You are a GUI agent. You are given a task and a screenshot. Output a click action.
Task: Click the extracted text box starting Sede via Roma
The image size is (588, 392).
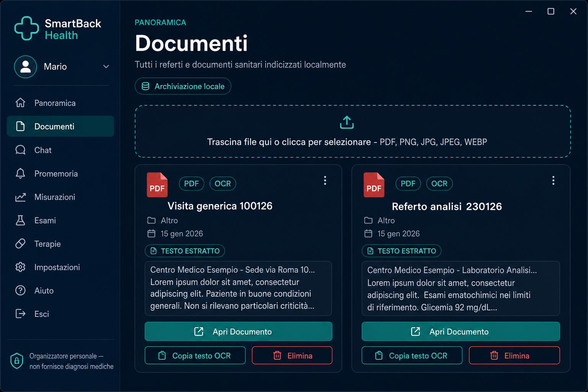[x=238, y=288]
